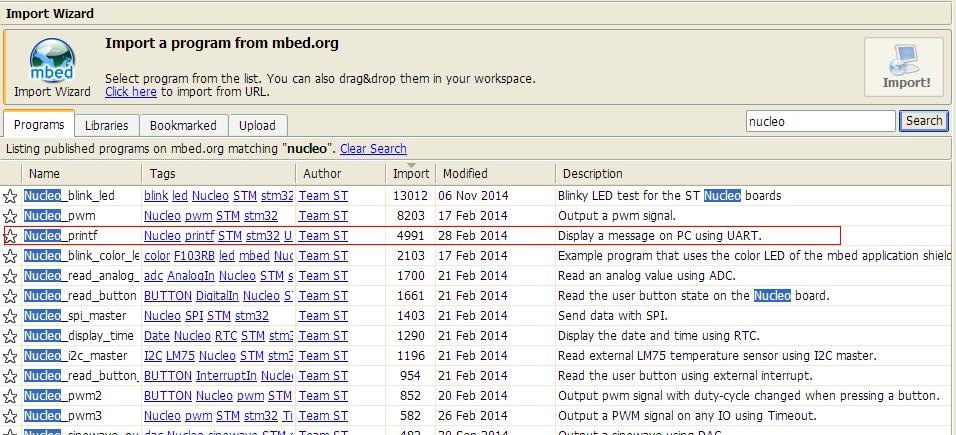Open Team ST author link in Nucleo_pwm3 row

[x=323, y=415]
